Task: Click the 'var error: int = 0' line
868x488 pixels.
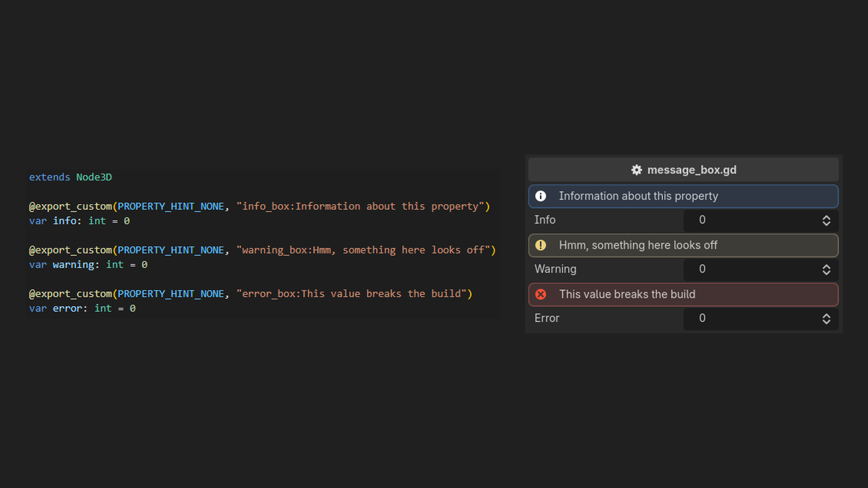Action: point(82,309)
